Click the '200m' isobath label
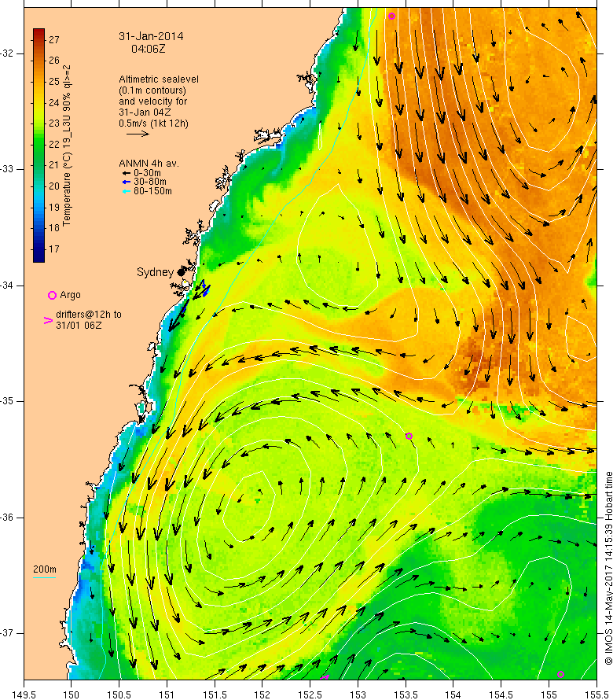The width and height of the screenshot is (613, 700). [45, 569]
